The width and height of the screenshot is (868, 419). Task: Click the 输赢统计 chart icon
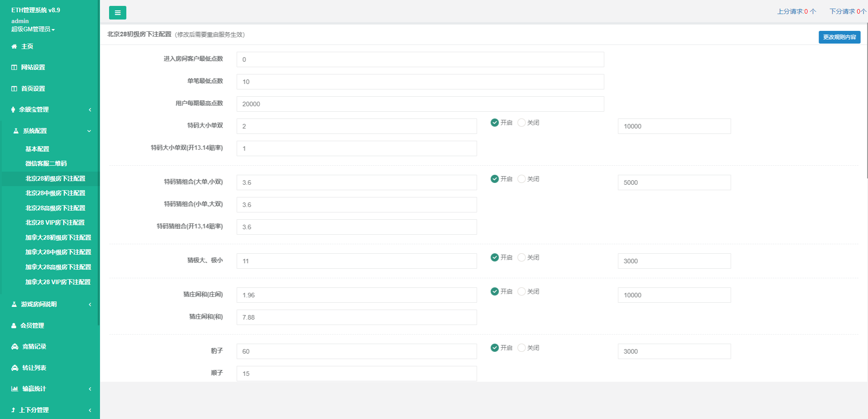point(15,389)
